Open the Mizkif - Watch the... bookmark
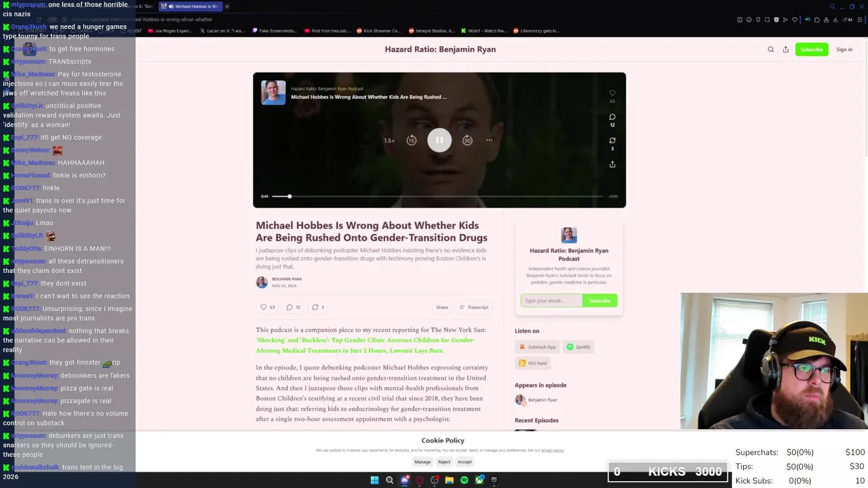This screenshot has height=488, width=868. (484, 30)
